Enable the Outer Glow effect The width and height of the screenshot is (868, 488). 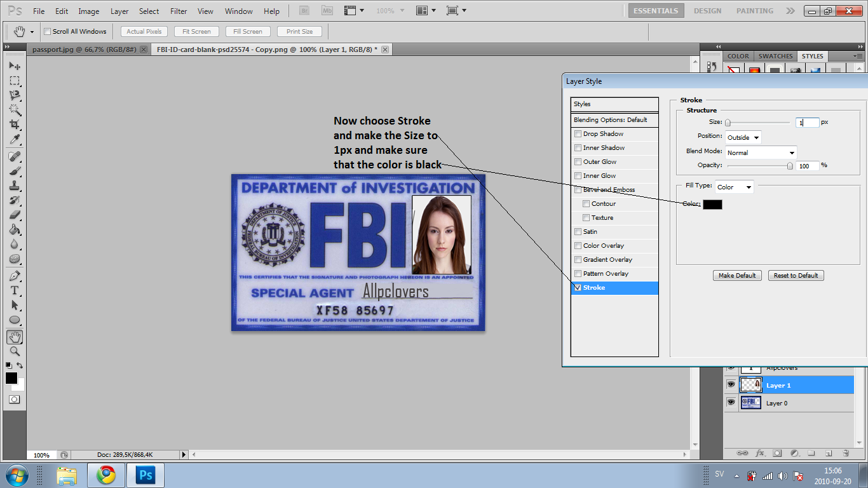(x=578, y=162)
